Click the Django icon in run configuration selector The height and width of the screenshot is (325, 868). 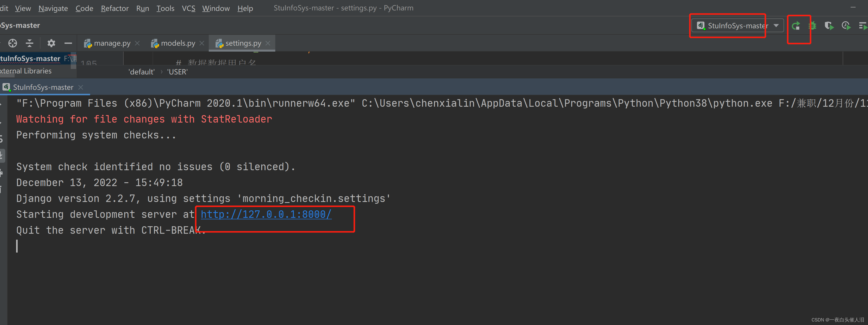700,26
